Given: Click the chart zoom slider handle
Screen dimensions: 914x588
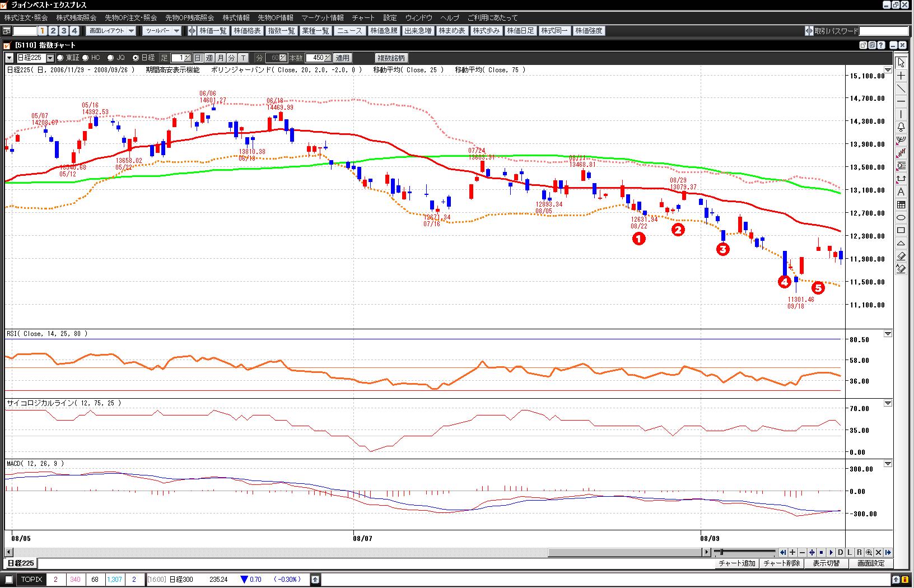Looking at the screenshot, I should (x=722, y=552).
